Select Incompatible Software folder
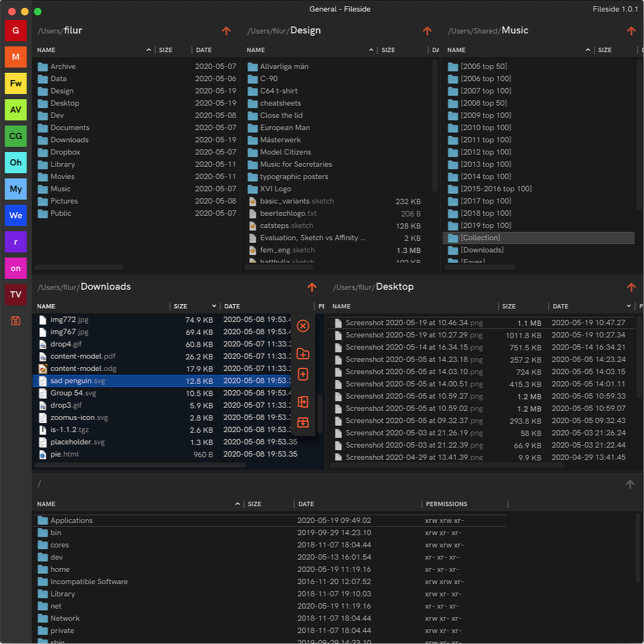This screenshot has height=644, width=644. coord(269,582)
